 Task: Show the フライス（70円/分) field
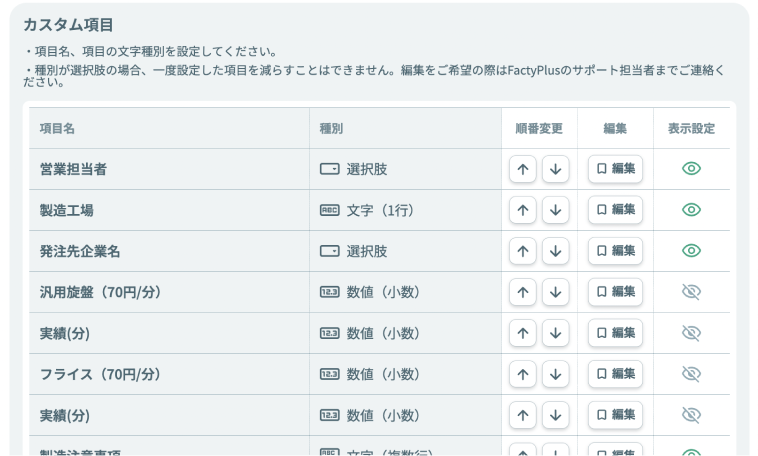pyautogui.click(x=691, y=374)
